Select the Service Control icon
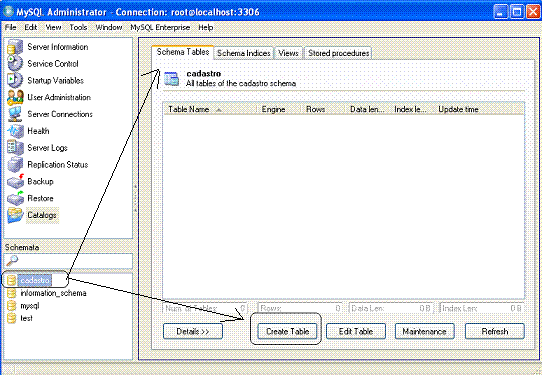 [x=15, y=64]
